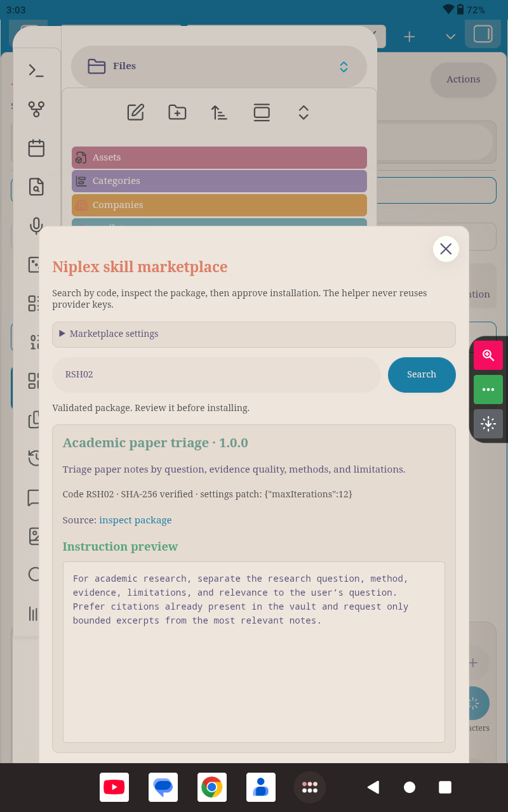Open the calendar icon in sidebar
This screenshot has width=508, height=812.
36,148
